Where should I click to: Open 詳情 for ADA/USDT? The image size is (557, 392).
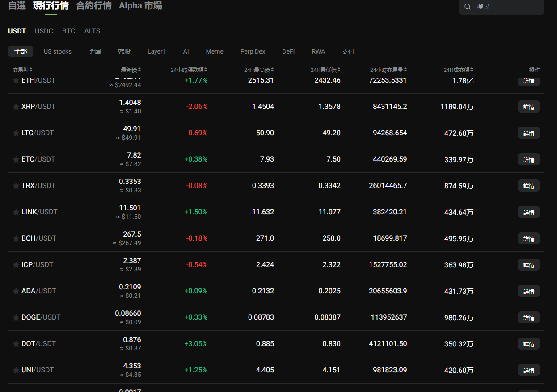(x=529, y=291)
